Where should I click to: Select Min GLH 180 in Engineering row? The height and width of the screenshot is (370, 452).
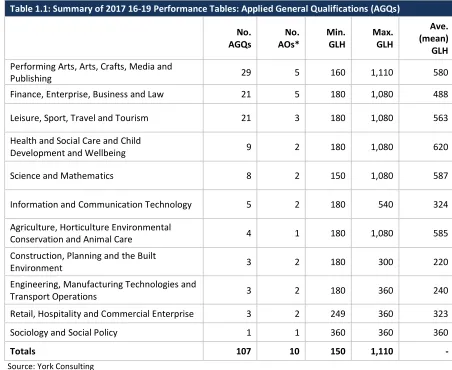[x=338, y=290]
